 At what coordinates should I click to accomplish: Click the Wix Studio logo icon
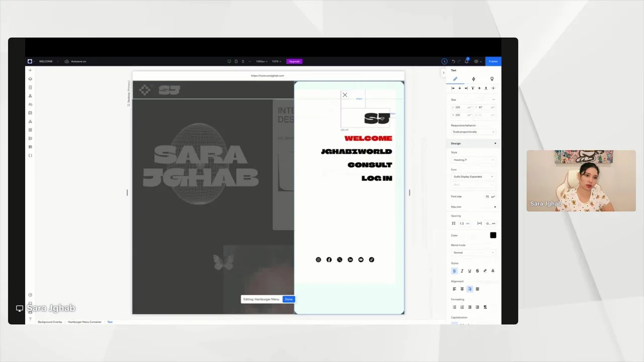click(x=30, y=61)
